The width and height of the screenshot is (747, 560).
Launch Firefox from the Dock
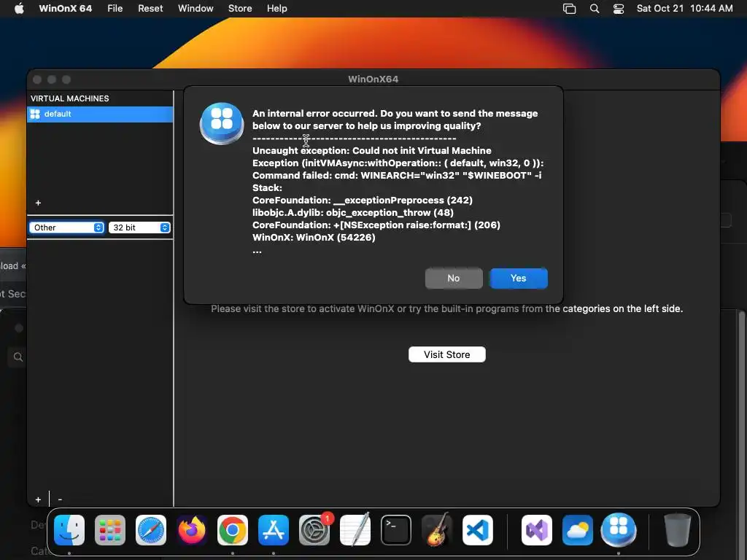click(x=192, y=530)
